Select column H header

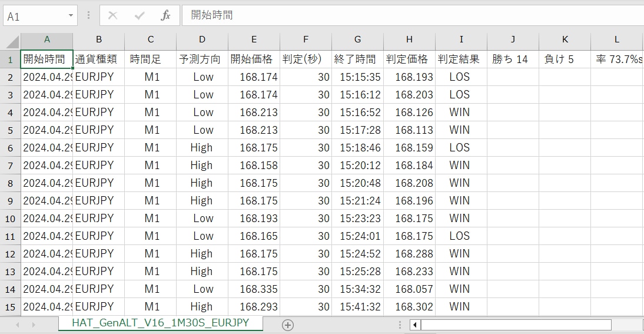click(x=409, y=40)
